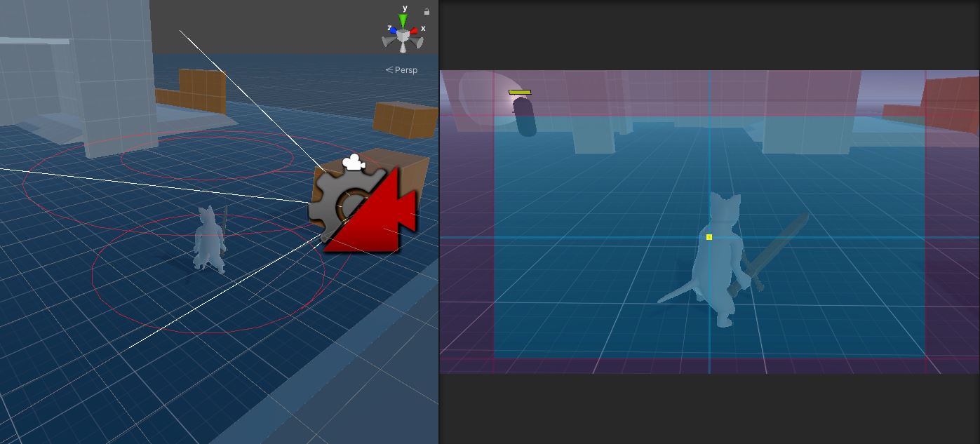The width and height of the screenshot is (980, 444).
Task: Select the brown crate below the Persp label
Action: pos(405,119)
